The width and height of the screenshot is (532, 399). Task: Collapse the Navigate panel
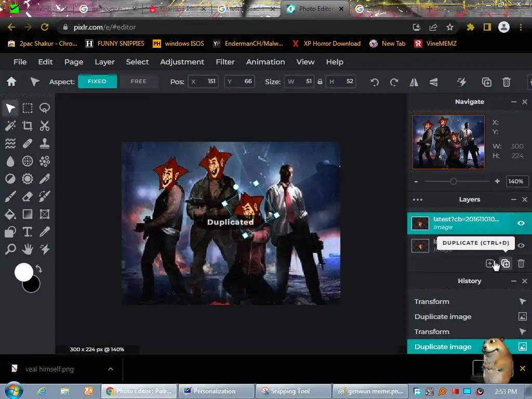514,102
